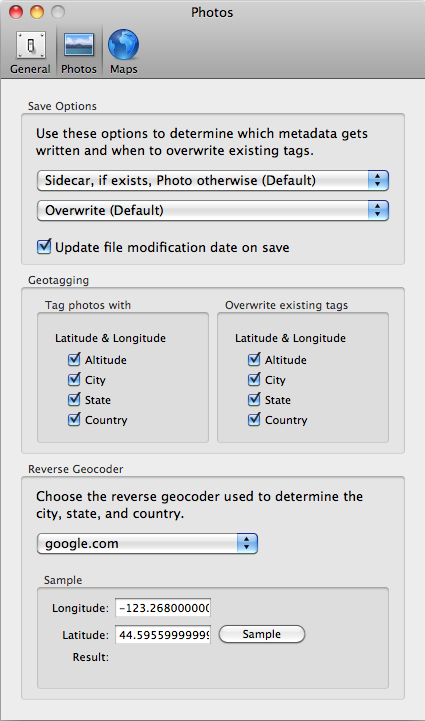Click the Sample button
The height and width of the screenshot is (721, 425).
262,634
